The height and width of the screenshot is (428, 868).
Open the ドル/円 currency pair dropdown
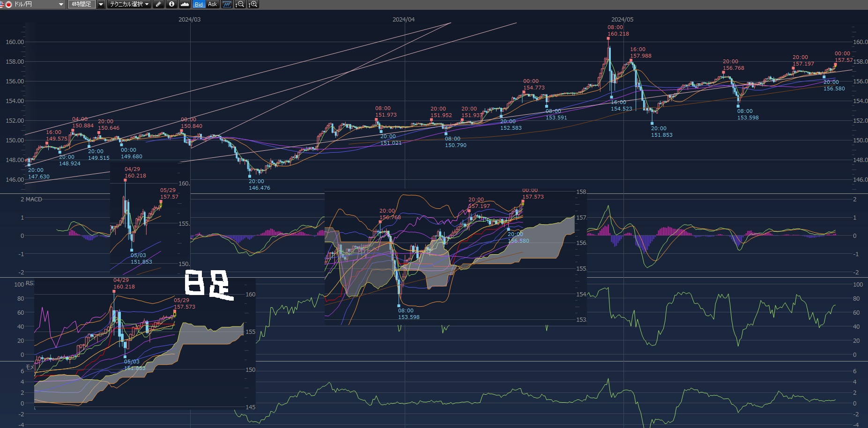61,4
